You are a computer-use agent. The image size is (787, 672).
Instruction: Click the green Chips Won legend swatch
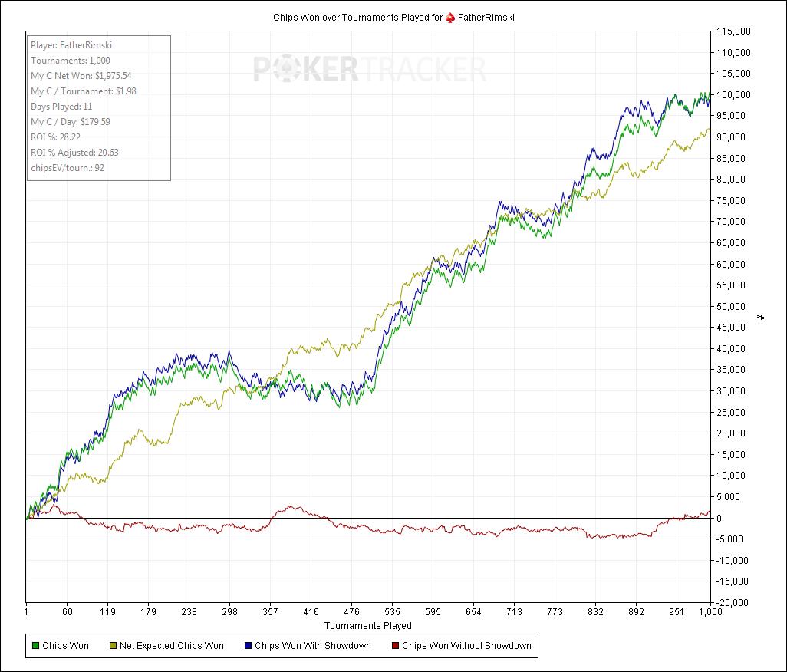[x=35, y=646]
